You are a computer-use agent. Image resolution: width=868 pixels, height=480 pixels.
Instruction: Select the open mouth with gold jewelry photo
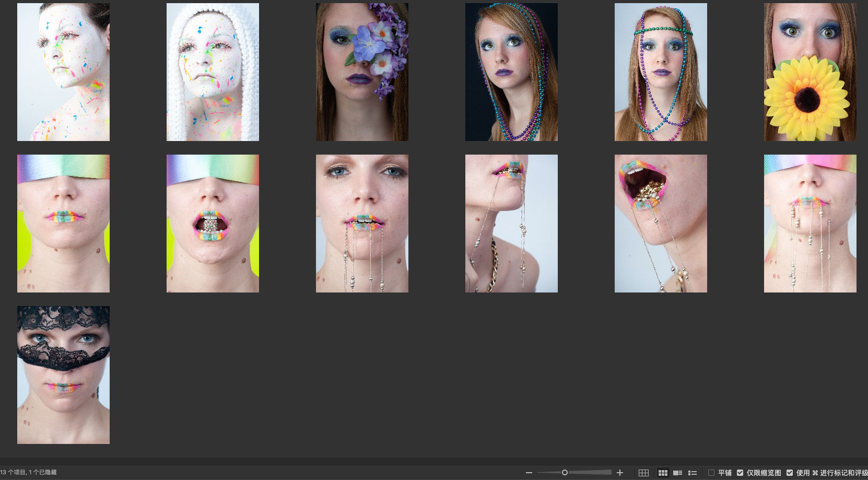(x=661, y=223)
